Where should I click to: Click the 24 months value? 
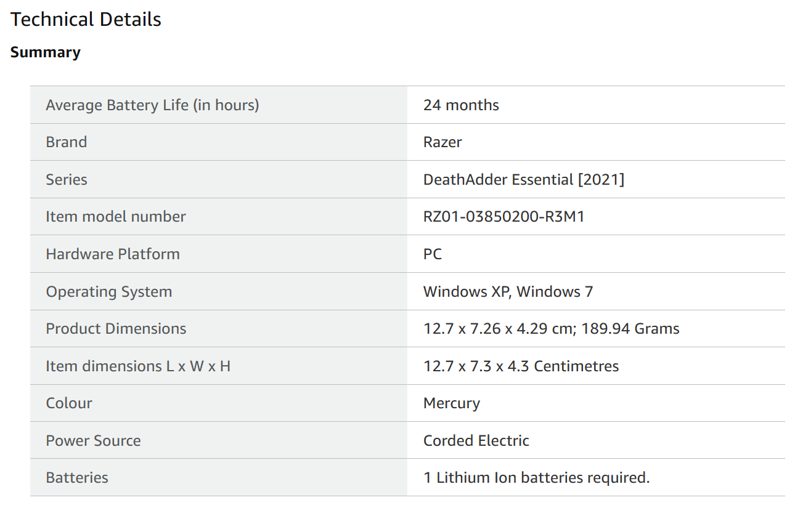point(460,105)
